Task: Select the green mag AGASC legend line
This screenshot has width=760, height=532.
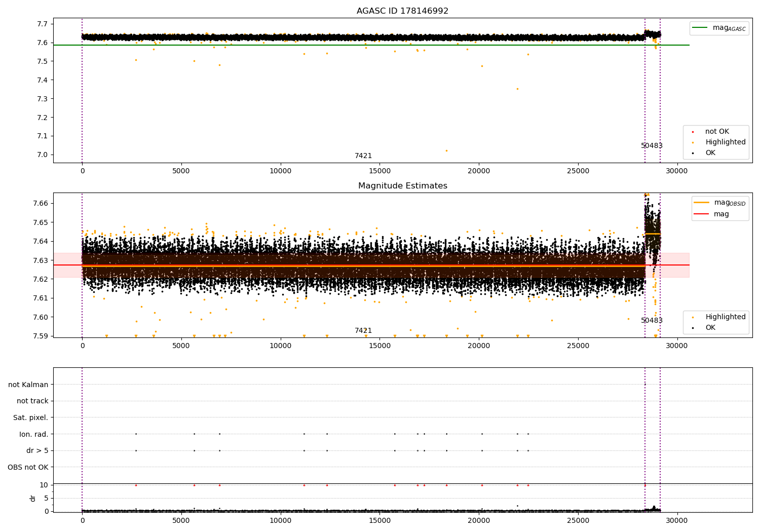Action: [700, 28]
